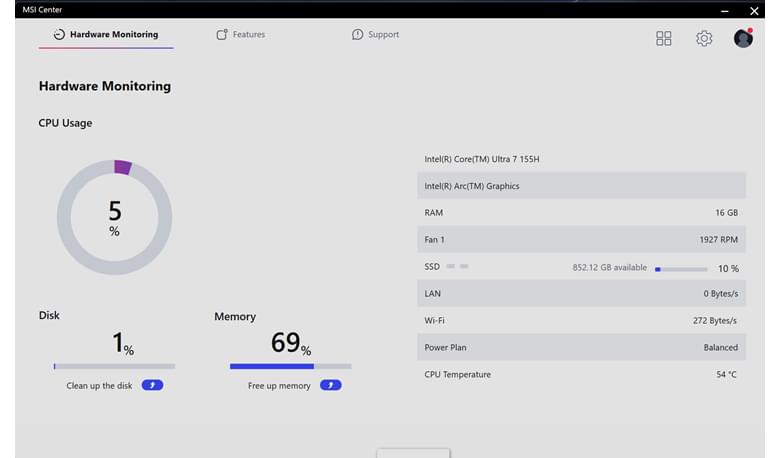Click the Power Plan Balanced value

click(720, 348)
